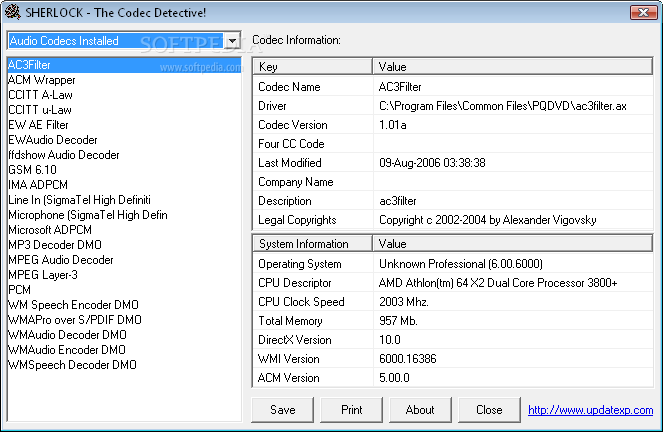The height and width of the screenshot is (432, 663).
Task: Click the Four CC Code row
Action: (453, 144)
